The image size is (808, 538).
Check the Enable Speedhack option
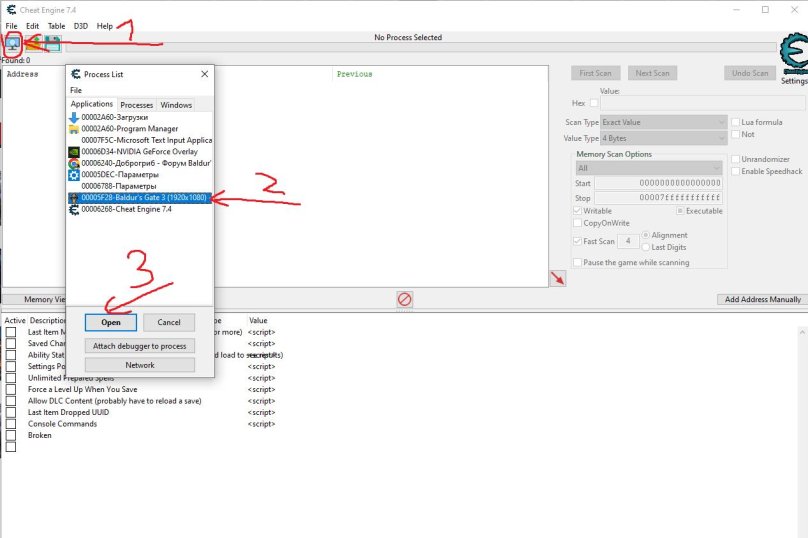tap(736, 171)
